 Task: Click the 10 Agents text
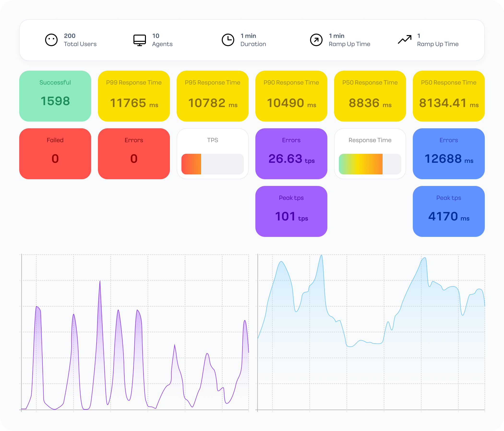pos(162,40)
